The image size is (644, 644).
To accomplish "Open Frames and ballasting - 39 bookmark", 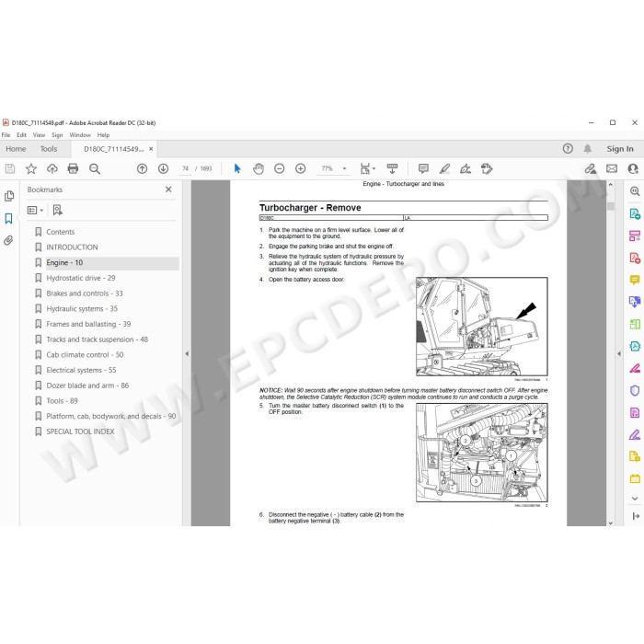I will point(88,324).
